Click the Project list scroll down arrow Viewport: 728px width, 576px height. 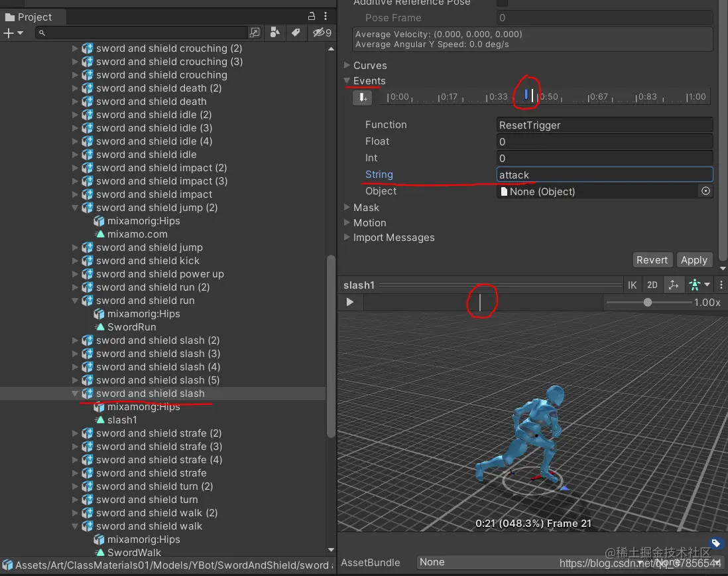click(331, 549)
